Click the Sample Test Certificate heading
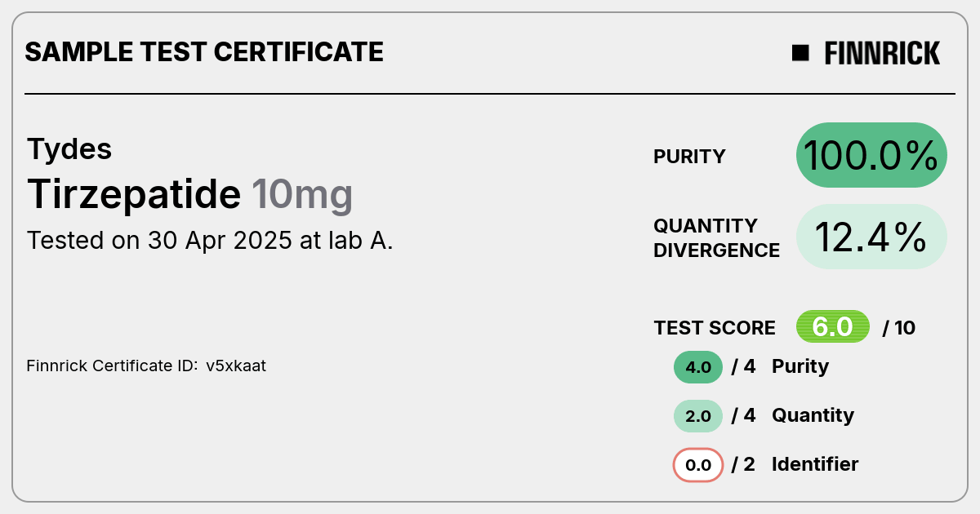Viewport: 980px width, 514px height. click(204, 52)
